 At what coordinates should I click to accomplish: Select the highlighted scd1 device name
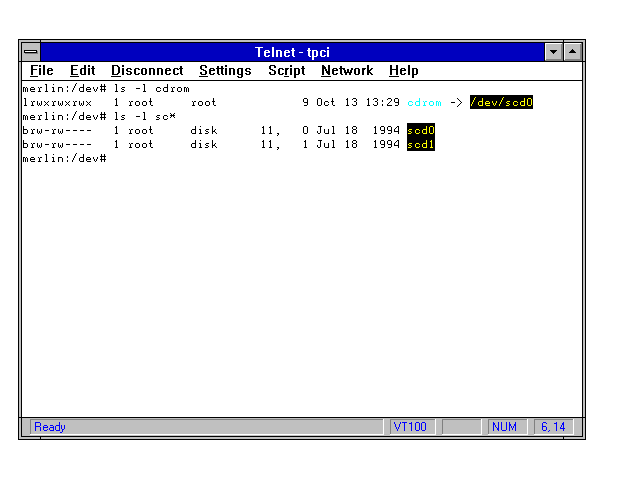421,144
